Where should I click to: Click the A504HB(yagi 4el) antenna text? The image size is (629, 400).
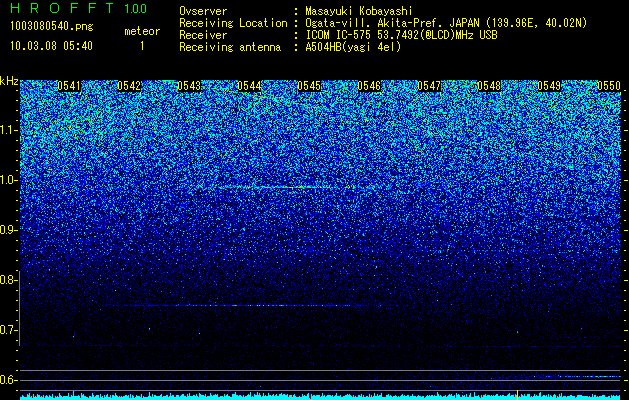353,47
